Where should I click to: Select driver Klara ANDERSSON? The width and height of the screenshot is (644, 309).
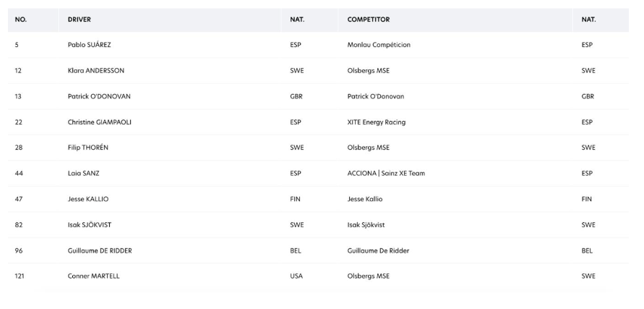95,71
